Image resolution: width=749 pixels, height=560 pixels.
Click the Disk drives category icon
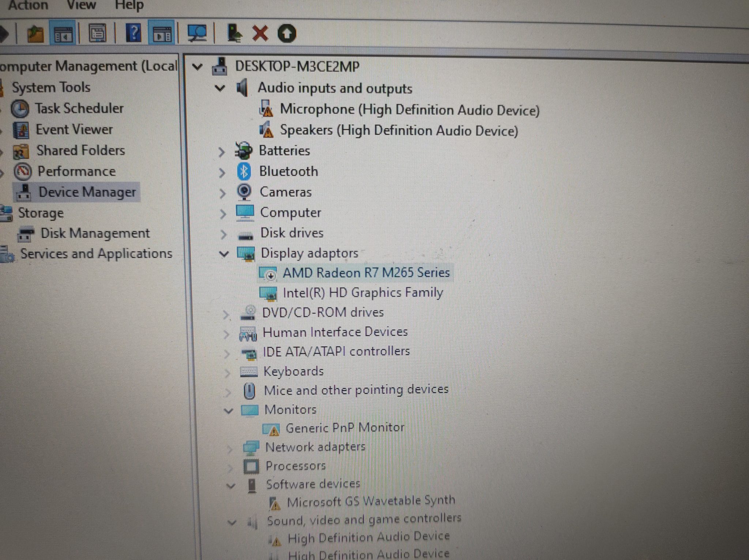pos(246,236)
